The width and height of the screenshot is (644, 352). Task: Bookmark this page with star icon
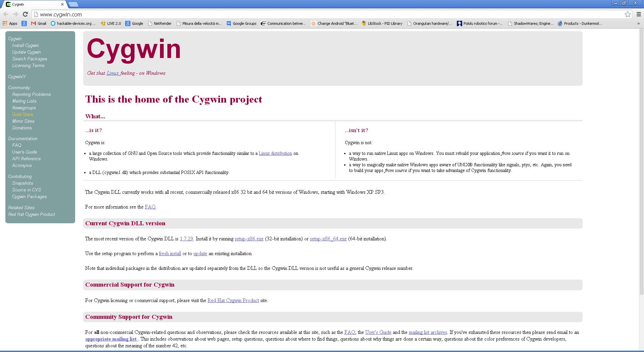coord(628,14)
